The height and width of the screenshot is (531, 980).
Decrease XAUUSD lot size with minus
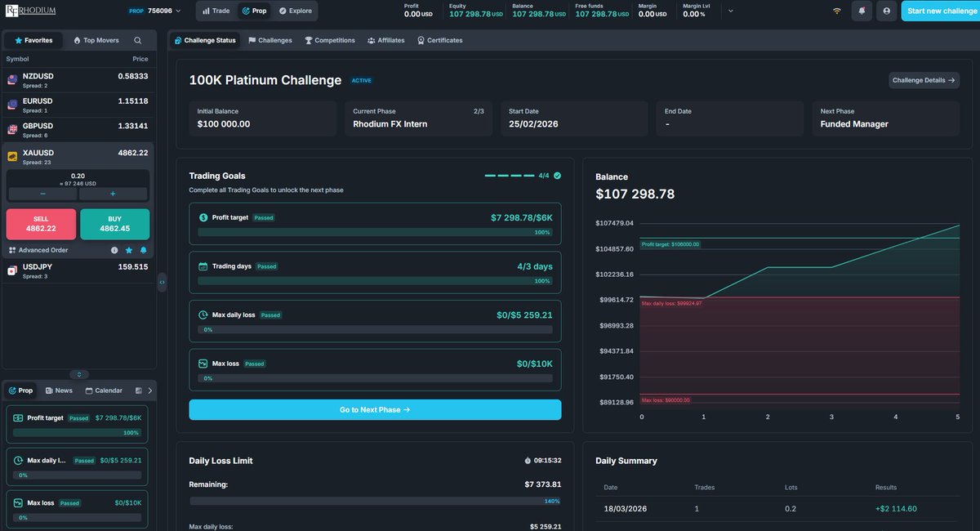coord(42,194)
